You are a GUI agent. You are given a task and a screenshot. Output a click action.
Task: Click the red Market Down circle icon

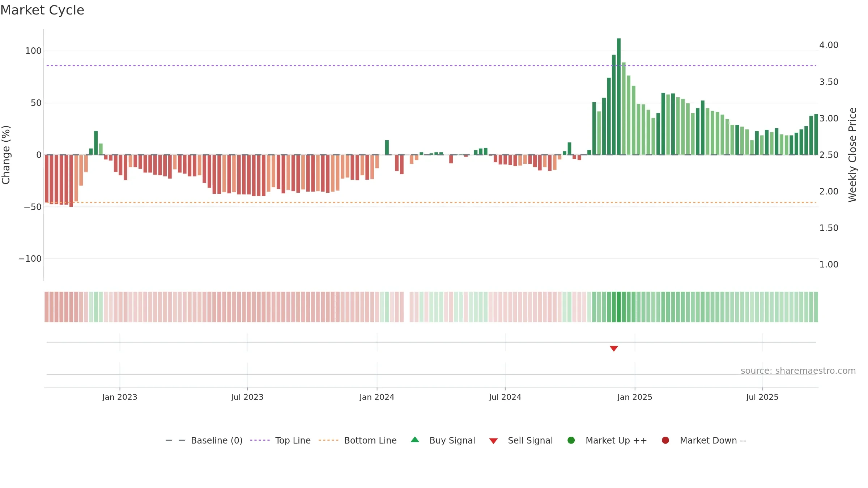tap(665, 440)
